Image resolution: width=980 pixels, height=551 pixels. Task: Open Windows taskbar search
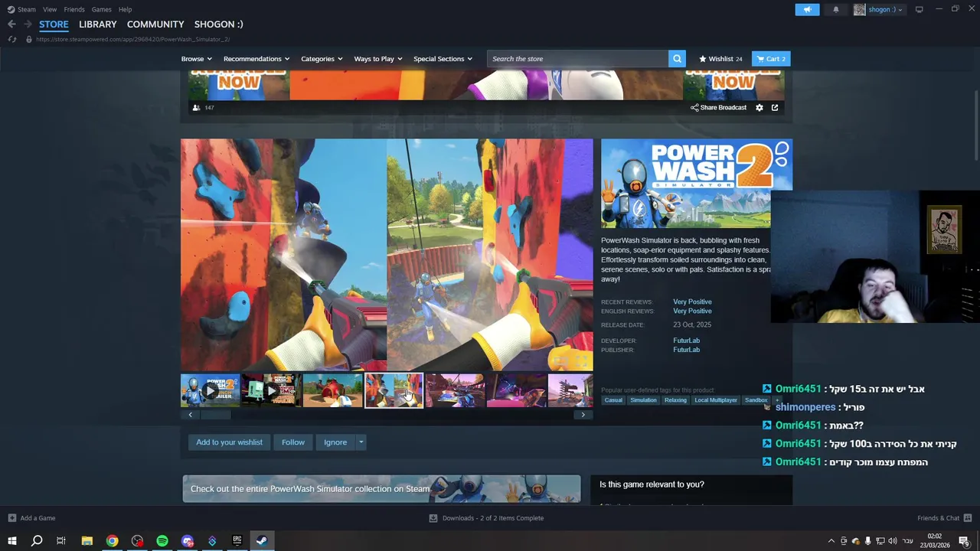click(x=36, y=541)
